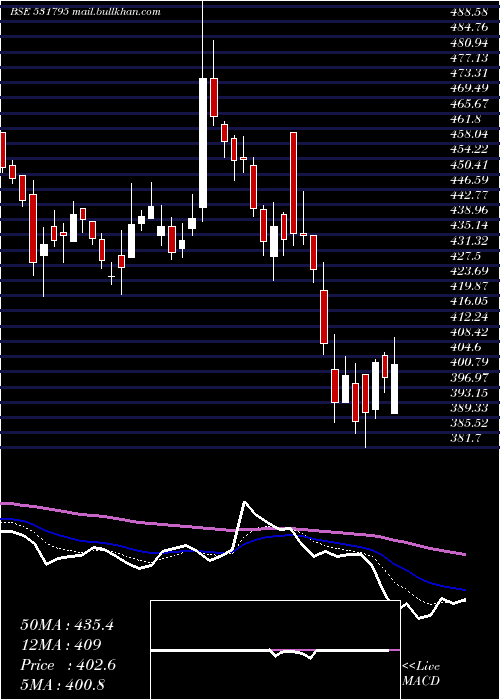Click the 450.41 axis value

(x=469, y=165)
